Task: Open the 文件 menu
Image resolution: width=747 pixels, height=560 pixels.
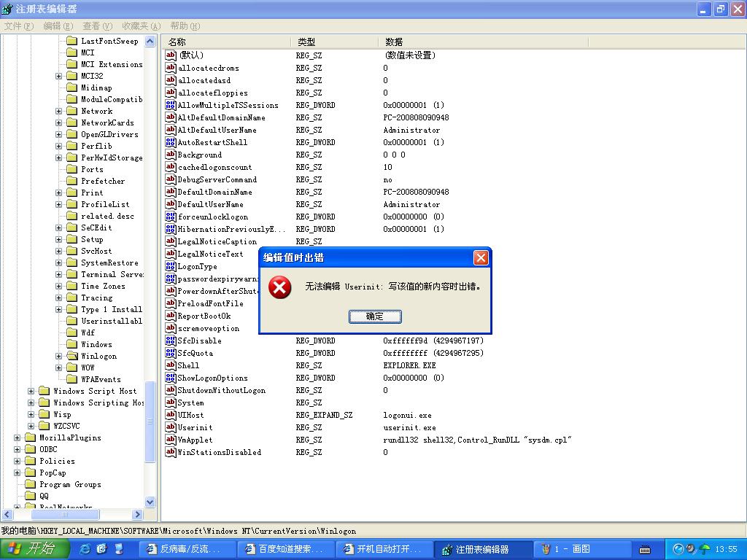Action: (x=18, y=26)
